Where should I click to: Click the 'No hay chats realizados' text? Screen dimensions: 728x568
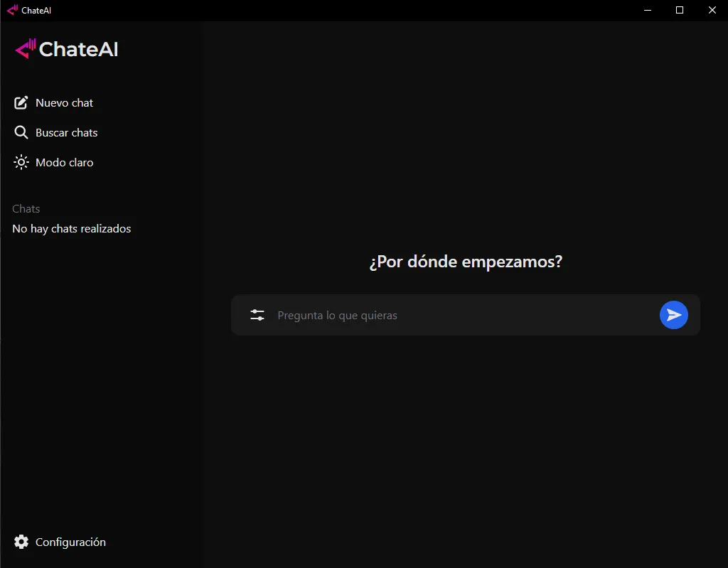(x=72, y=228)
